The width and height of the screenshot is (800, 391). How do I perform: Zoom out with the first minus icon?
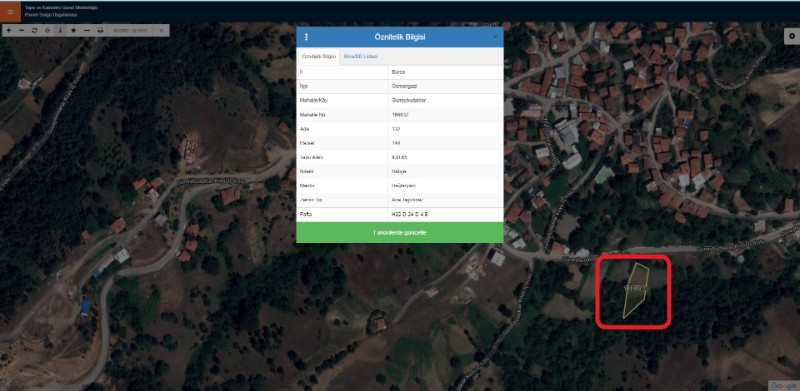(21, 31)
